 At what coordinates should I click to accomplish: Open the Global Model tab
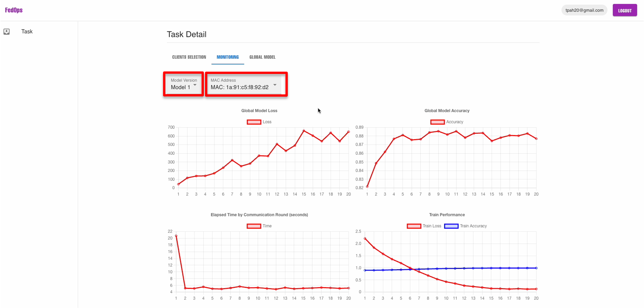262,57
